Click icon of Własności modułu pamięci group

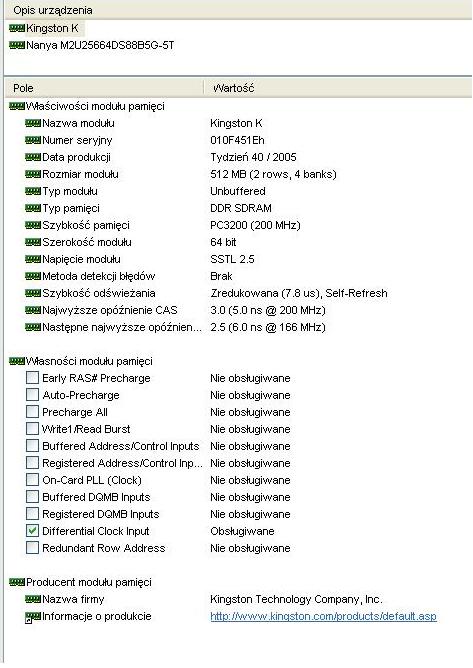pyautogui.click(x=17, y=361)
